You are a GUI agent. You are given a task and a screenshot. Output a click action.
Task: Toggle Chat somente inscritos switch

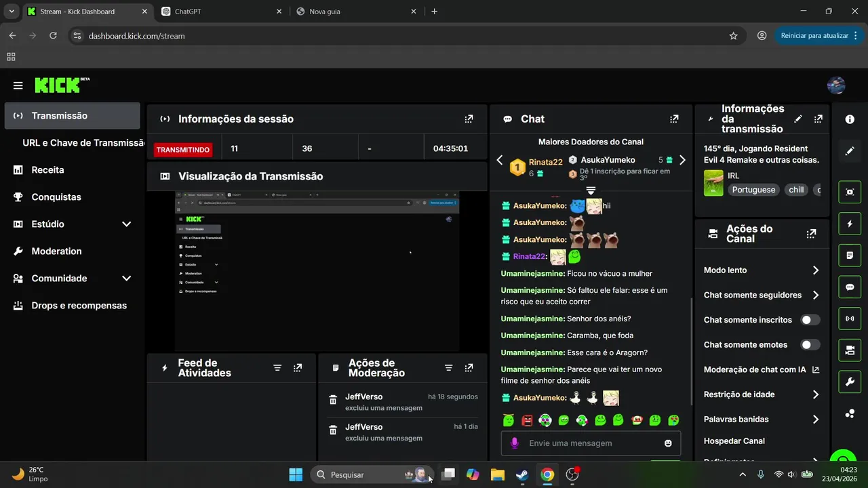tap(810, 320)
